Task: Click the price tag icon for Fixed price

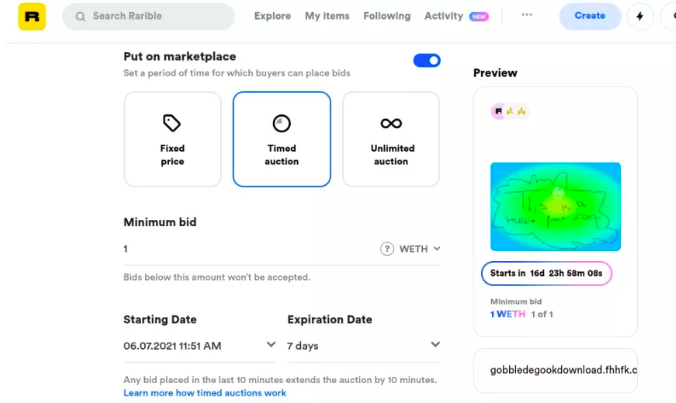Action: (172, 123)
